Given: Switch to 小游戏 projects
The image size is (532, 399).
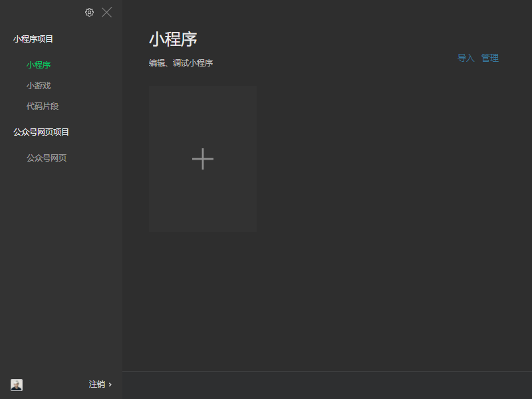Looking at the screenshot, I should pos(39,86).
